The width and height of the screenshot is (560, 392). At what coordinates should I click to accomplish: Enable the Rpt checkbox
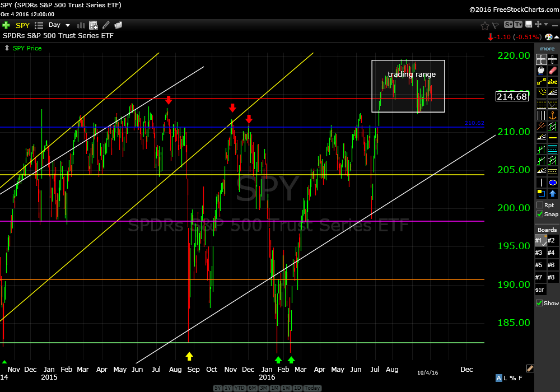click(540, 205)
